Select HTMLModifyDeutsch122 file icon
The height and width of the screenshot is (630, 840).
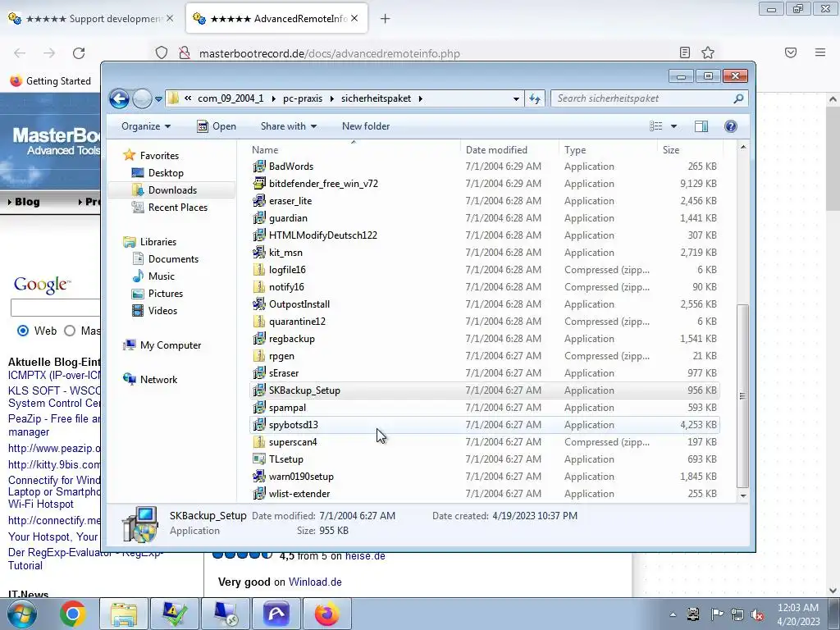[259, 235]
